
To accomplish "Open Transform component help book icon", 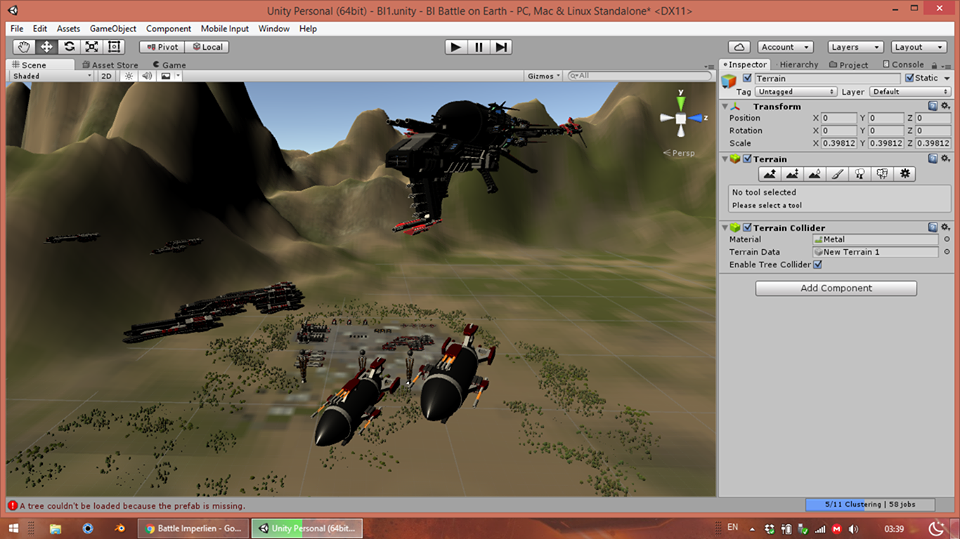I will pos(932,106).
